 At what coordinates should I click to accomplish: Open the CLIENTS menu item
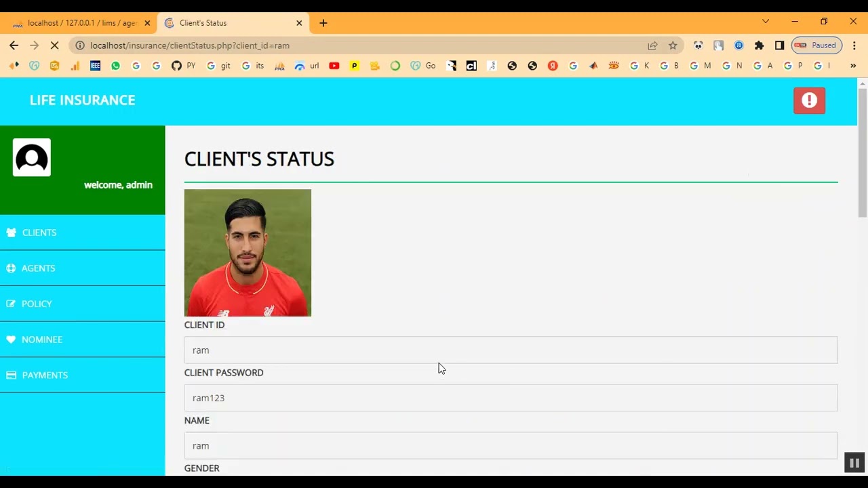(x=83, y=232)
